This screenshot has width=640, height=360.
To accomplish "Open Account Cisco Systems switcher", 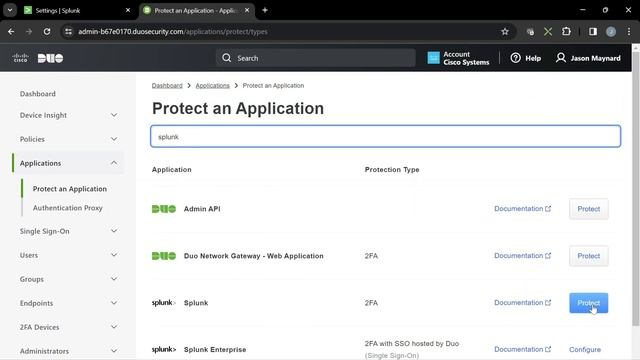I will 458,58.
